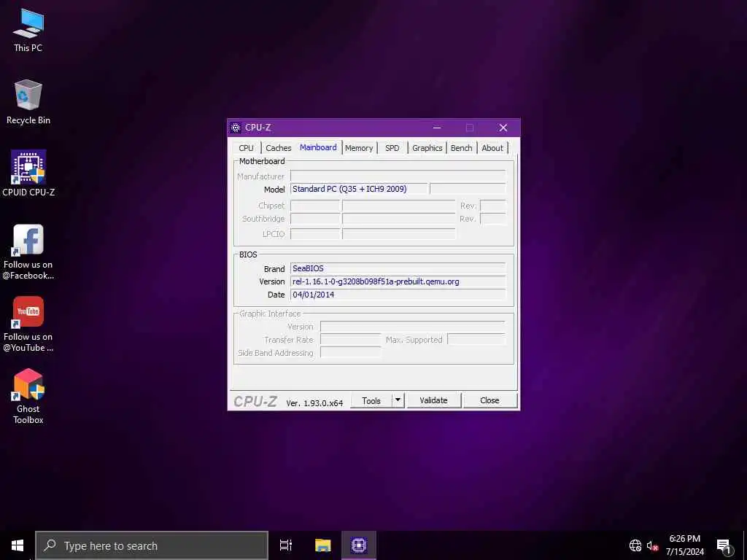747x560 pixels.
Task: Click the Tools button
Action: [x=371, y=400]
